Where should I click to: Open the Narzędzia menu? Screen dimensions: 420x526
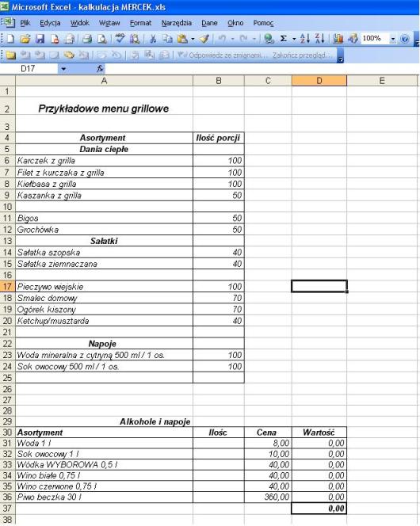(177, 23)
